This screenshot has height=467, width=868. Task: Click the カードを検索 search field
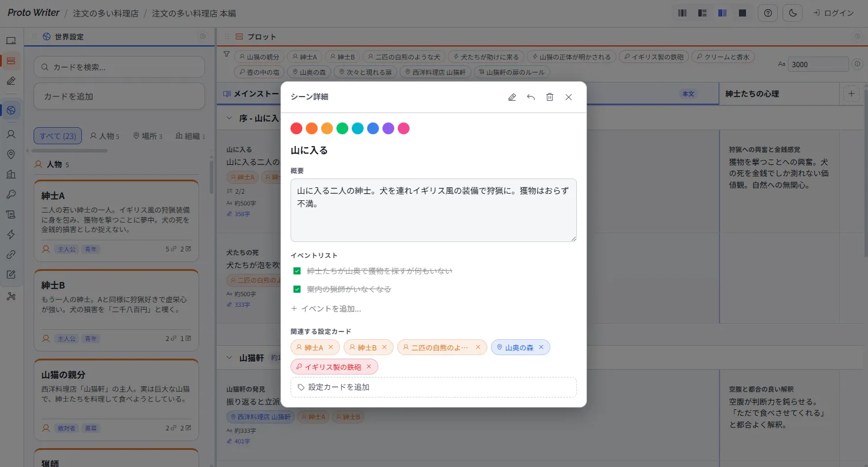119,67
